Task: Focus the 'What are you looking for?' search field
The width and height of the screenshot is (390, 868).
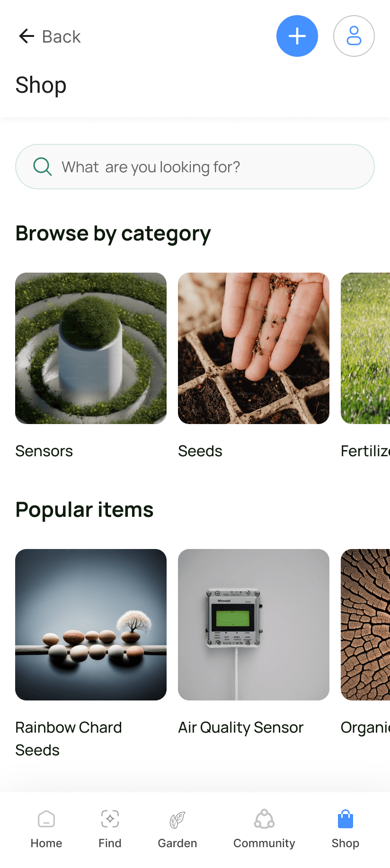Action: (195, 167)
